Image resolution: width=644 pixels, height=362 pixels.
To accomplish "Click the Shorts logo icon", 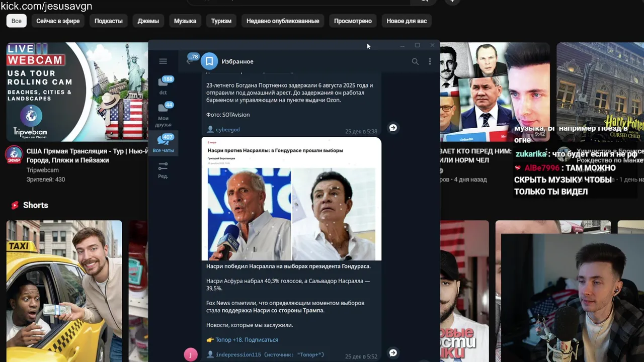I will 15,205.
